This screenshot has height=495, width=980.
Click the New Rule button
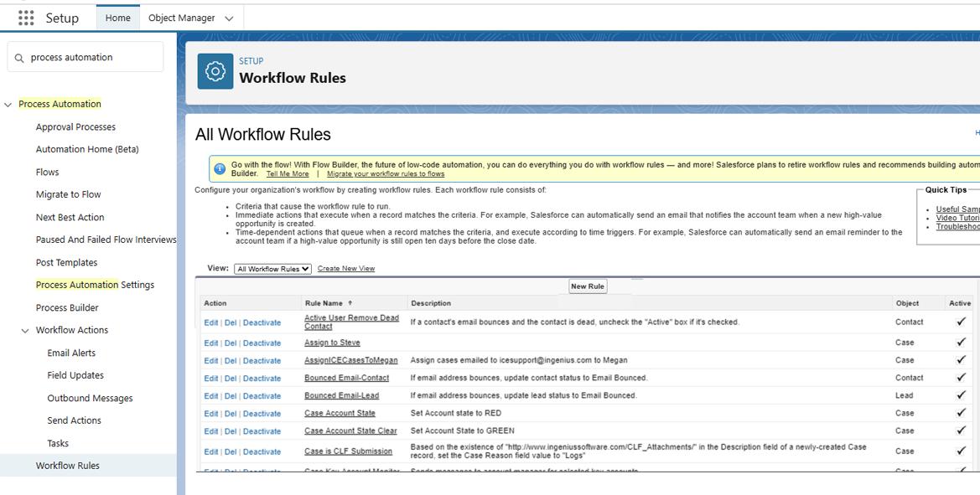[586, 286]
